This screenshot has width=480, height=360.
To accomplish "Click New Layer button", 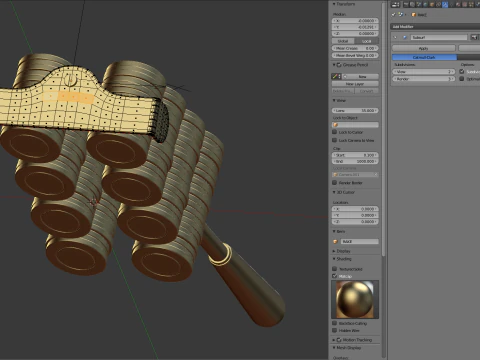I will coord(355,84).
